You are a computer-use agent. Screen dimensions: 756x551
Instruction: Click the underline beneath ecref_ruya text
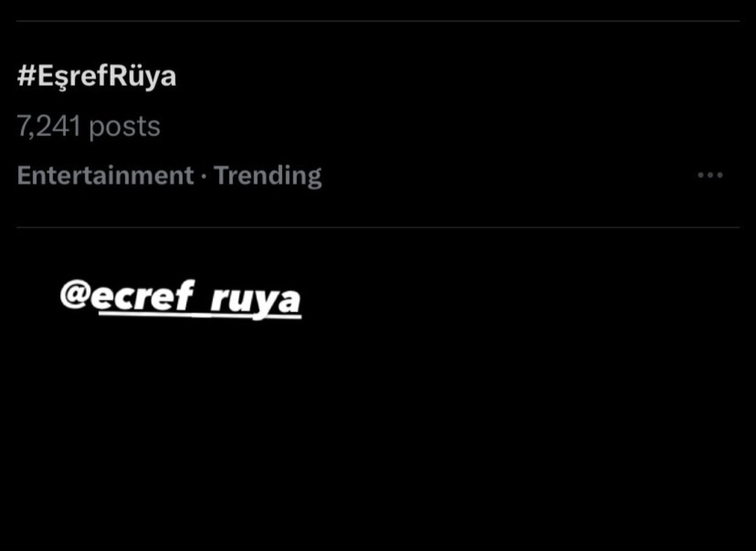click(x=200, y=315)
